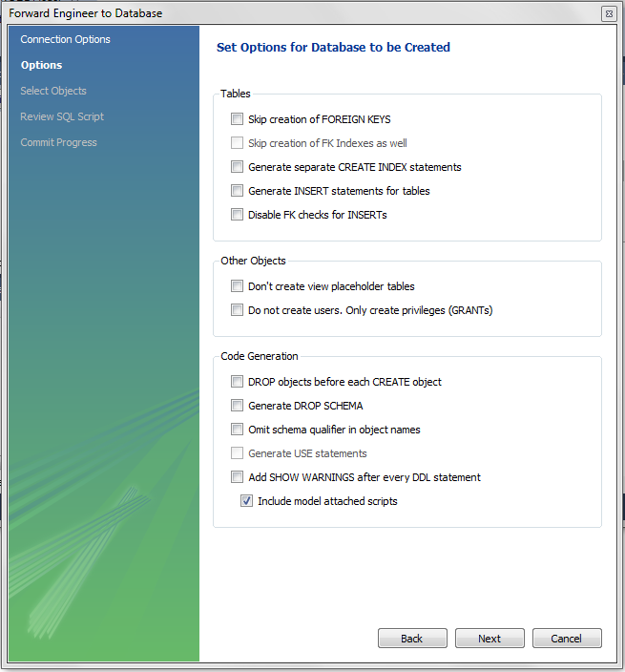Go to Connection Options step in sidebar
625x672 pixels.
coord(65,39)
